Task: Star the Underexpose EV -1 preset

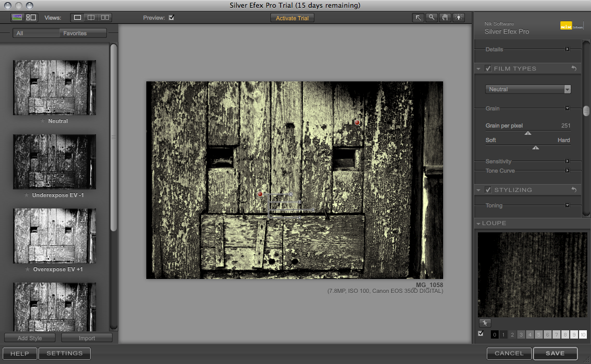Action: coord(26,195)
